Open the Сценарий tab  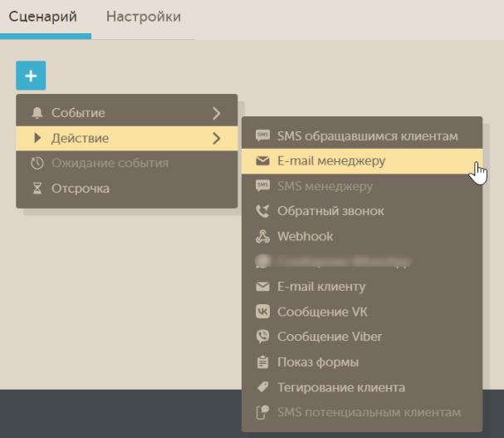tap(45, 17)
